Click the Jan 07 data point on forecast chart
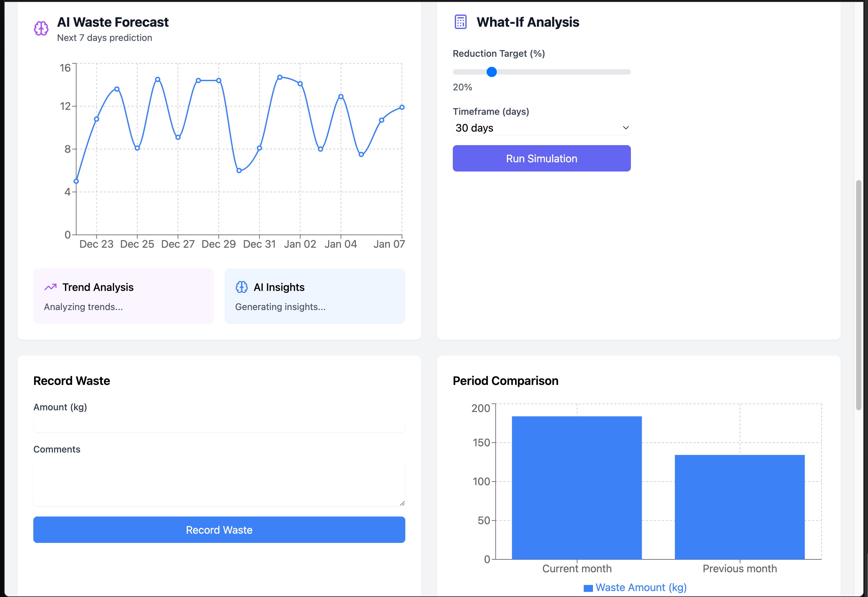 [x=402, y=107]
